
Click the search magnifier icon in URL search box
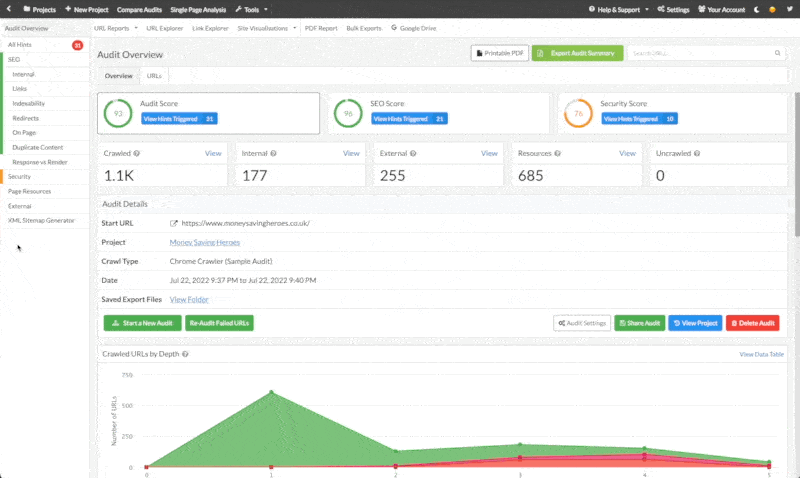click(777, 52)
